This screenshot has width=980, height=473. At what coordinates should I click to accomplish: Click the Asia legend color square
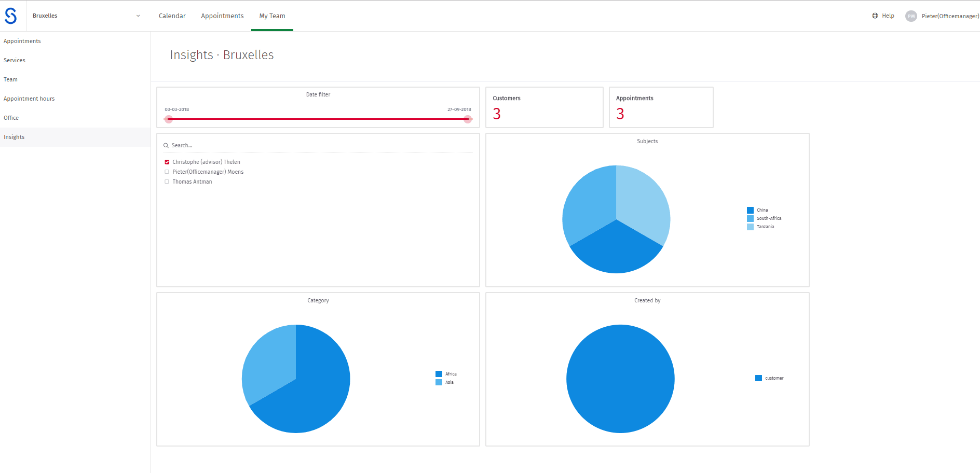[x=439, y=382]
